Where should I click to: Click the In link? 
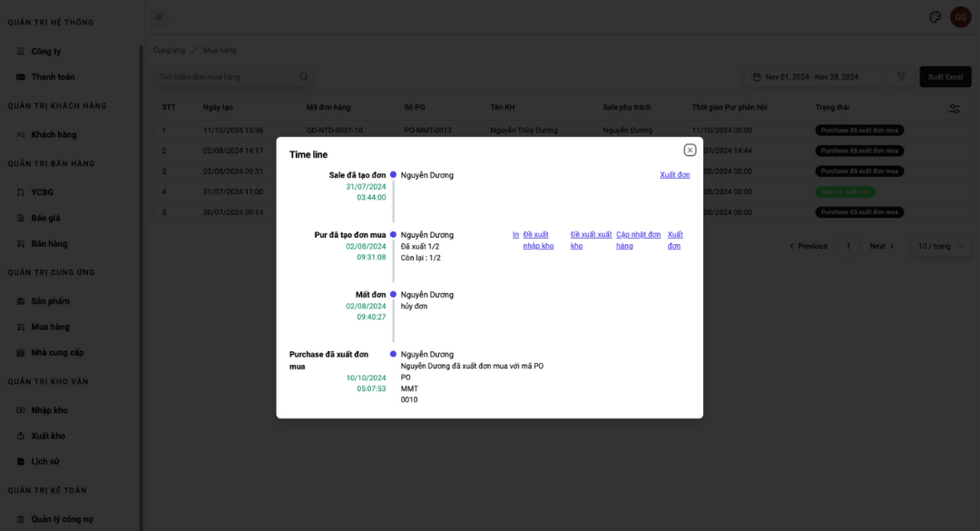(x=515, y=234)
